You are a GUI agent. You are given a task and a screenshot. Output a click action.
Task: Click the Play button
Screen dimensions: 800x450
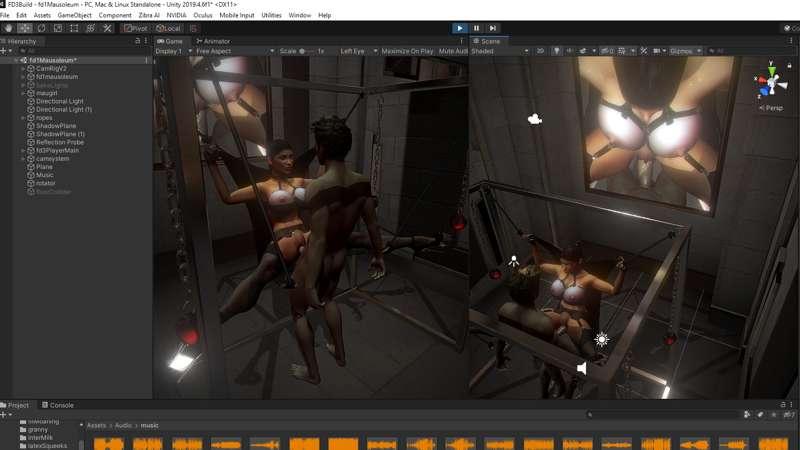point(460,28)
